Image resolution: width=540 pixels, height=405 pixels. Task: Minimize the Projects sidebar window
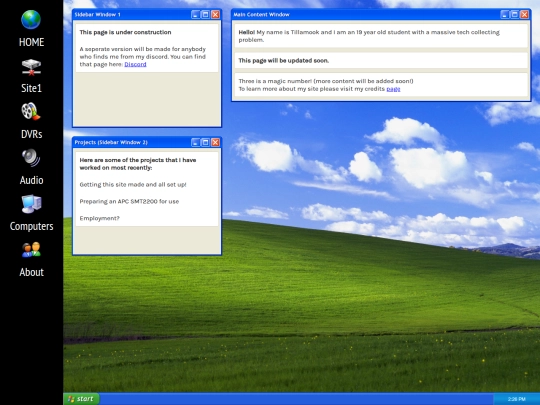(195, 142)
